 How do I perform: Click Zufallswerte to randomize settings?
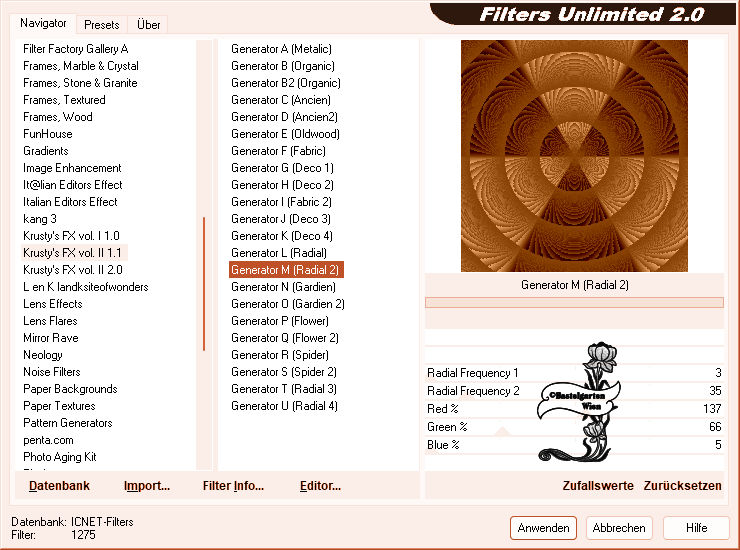click(x=598, y=485)
